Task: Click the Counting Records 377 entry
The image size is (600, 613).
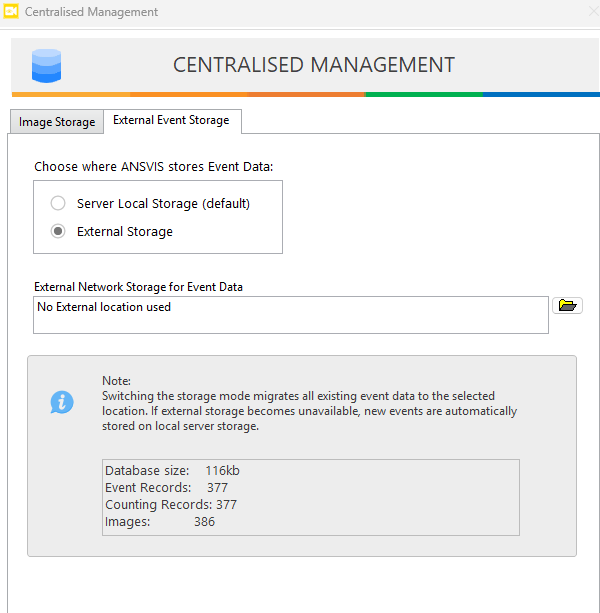Action: pyautogui.click(x=170, y=504)
